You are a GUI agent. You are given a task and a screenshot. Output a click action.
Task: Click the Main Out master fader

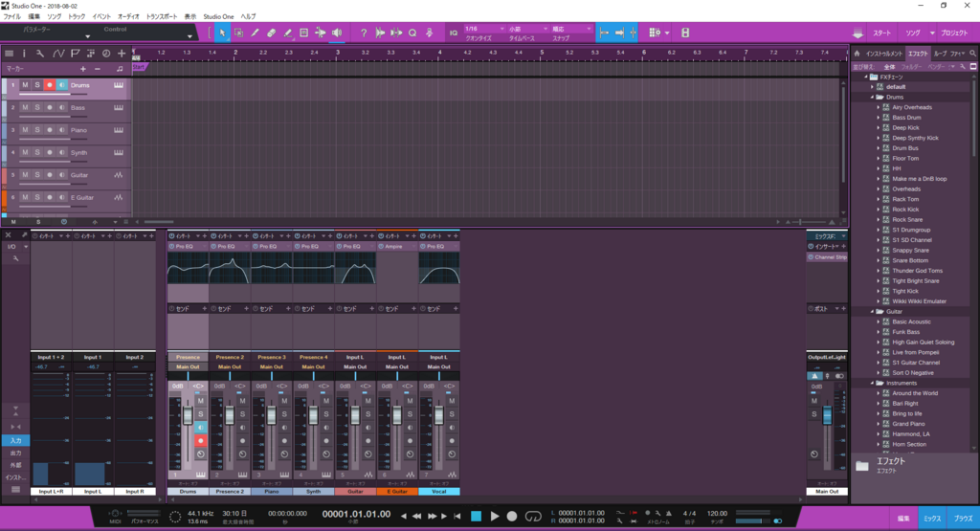[x=827, y=415]
